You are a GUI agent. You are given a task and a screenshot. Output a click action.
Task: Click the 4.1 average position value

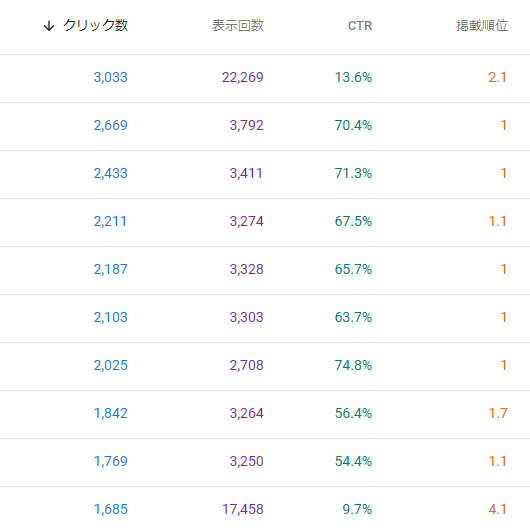pos(498,509)
